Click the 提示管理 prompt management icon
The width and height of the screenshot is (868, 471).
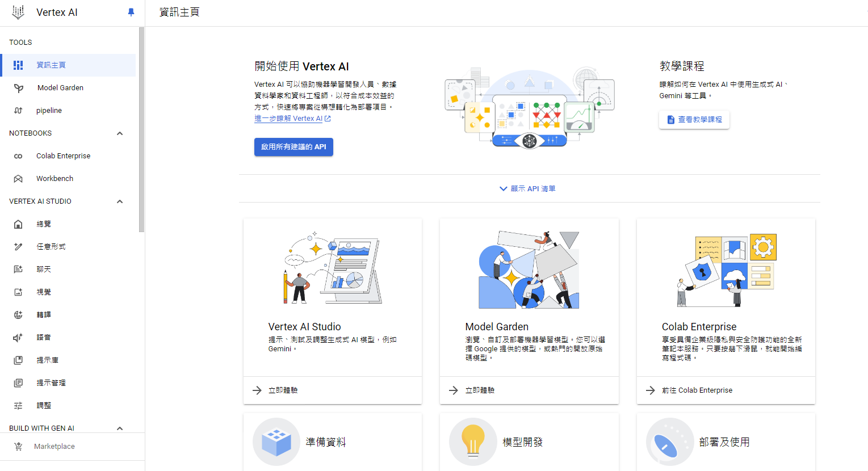pos(18,383)
